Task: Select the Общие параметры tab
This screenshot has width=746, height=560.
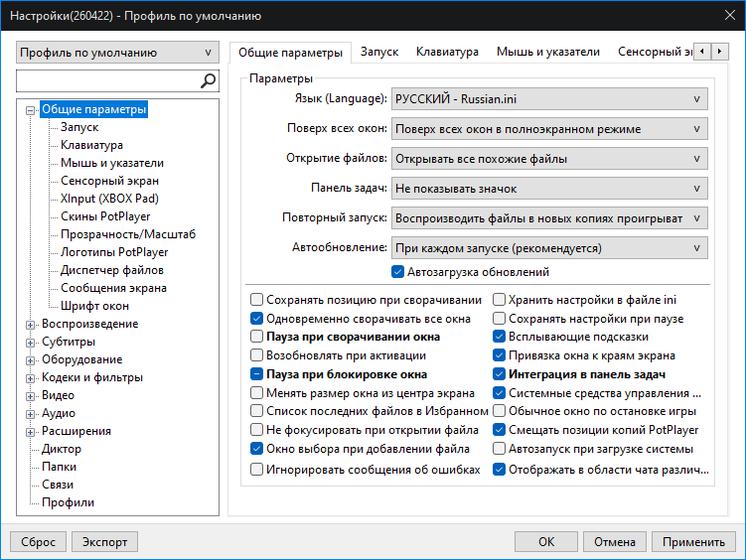Action: (290, 53)
